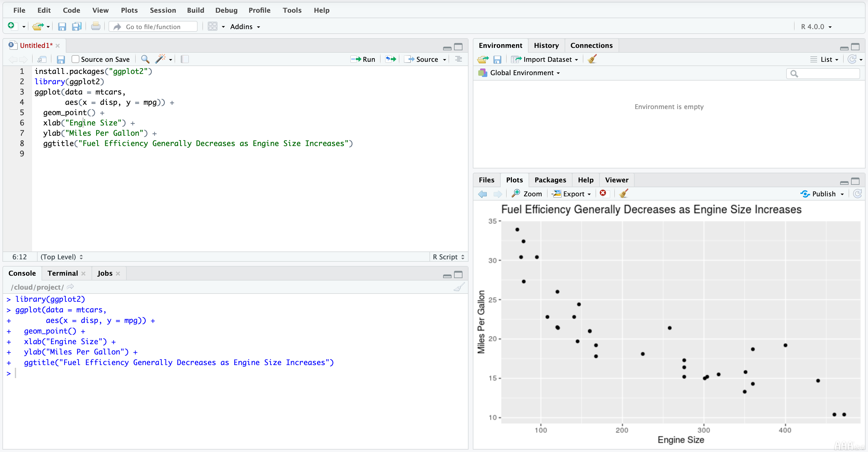Open the Plots tab in bottom-right panel
868x452 pixels.
[x=513, y=180]
